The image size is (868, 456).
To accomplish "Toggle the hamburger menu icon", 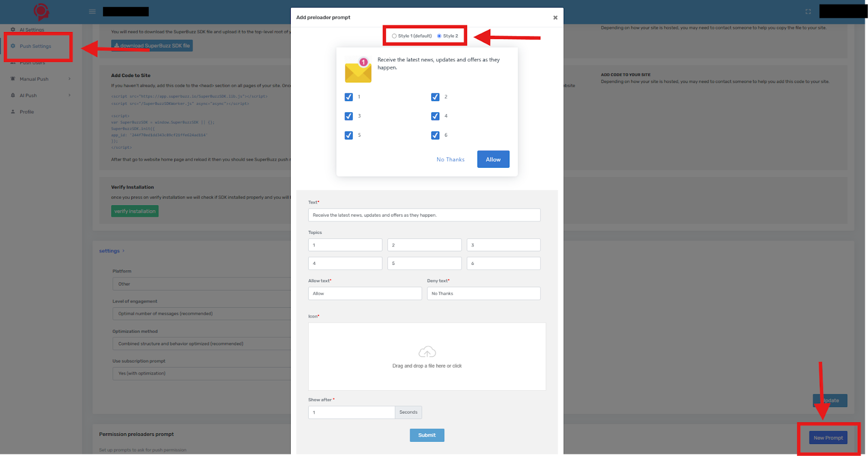I will pyautogui.click(x=92, y=11).
